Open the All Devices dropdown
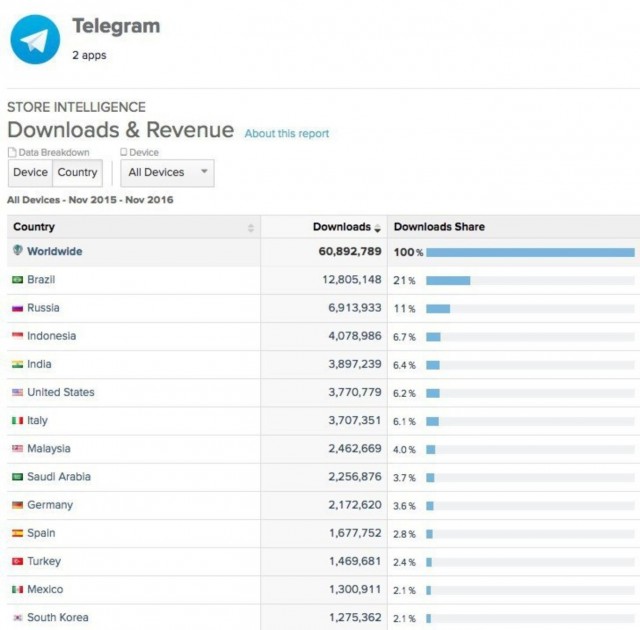Viewport: 640px width, 630px height. point(167,173)
